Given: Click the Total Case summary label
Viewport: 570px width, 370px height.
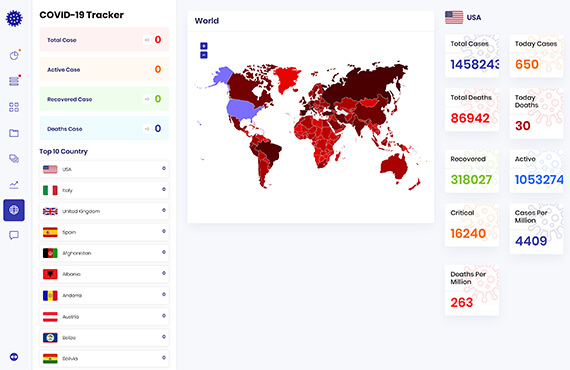Looking at the screenshot, I should tap(62, 40).
